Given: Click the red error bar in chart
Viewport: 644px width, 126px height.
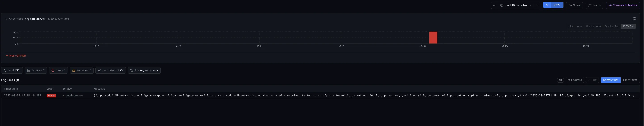Looking at the screenshot, I should [433, 38].
